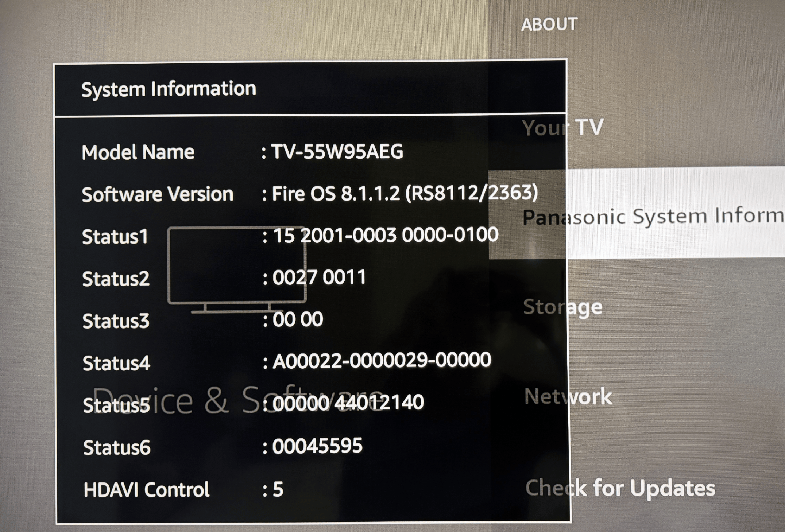Click the value A00022-0000029-00000
The image size is (785, 532).
(382, 360)
